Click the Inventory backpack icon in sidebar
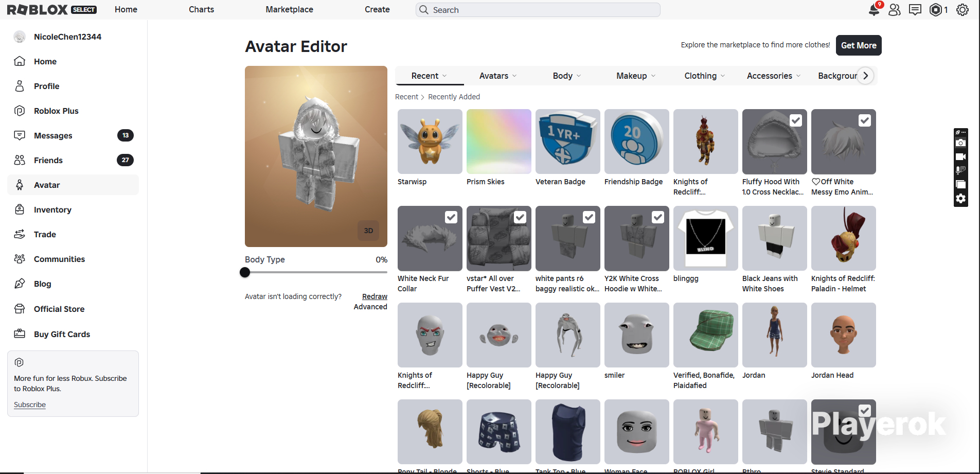 (x=20, y=209)
